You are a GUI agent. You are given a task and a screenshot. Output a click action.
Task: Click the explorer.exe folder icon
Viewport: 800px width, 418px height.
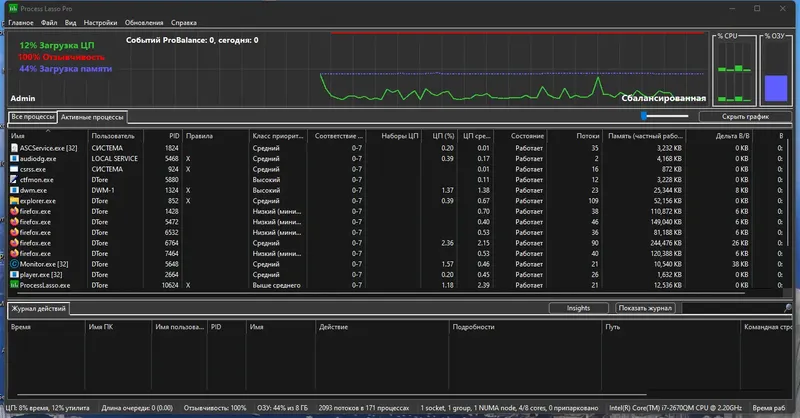click(x=14, y=201)
